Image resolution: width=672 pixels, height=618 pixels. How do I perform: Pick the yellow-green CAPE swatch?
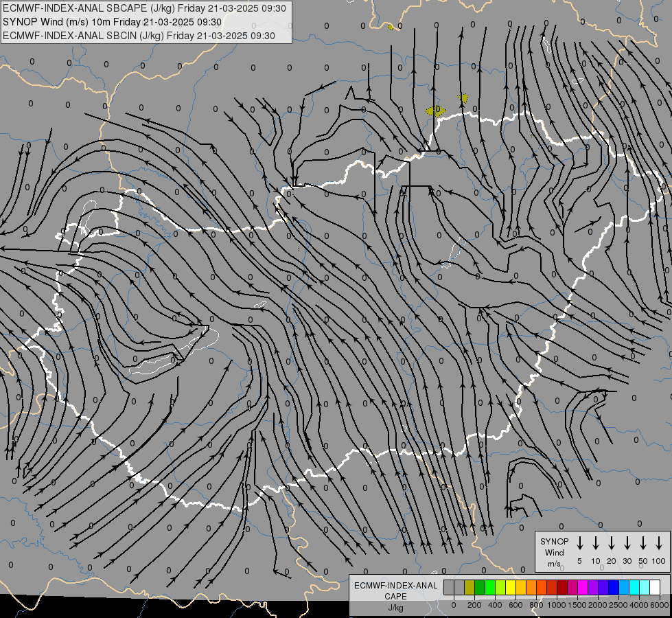point(500,588)
